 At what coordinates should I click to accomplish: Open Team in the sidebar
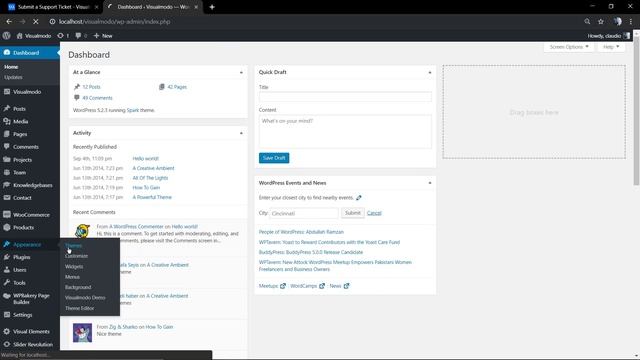coord(19,173)
